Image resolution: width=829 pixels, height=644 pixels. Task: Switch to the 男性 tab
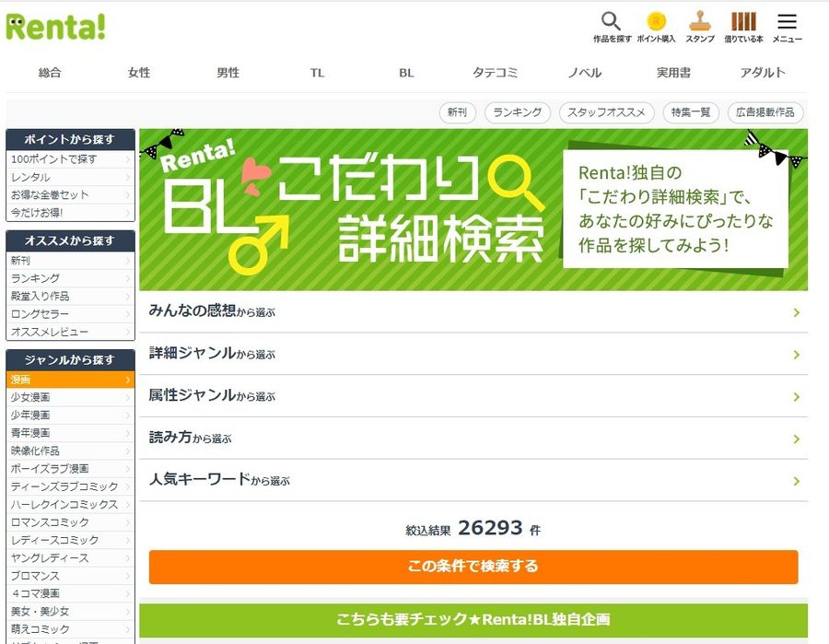point(228,73)
